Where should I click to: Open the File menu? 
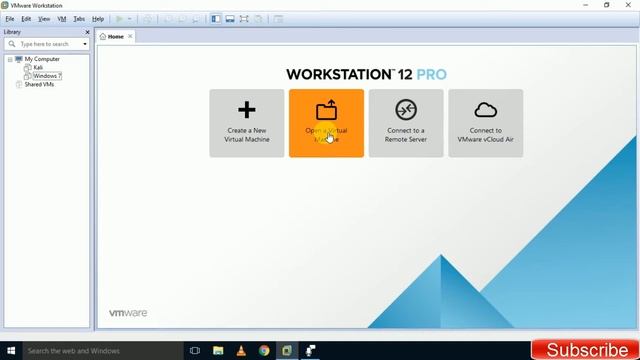pos(10,19)
